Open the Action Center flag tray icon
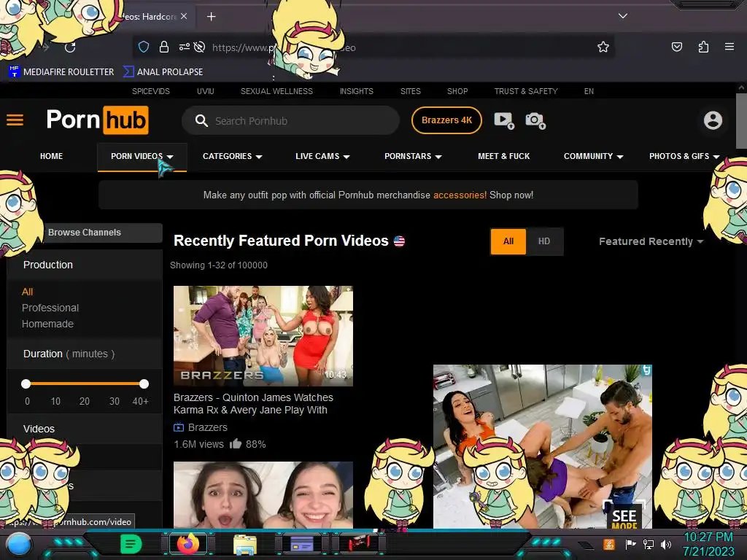The height and width of the screenshot is (560, 747). pos(630,544)
